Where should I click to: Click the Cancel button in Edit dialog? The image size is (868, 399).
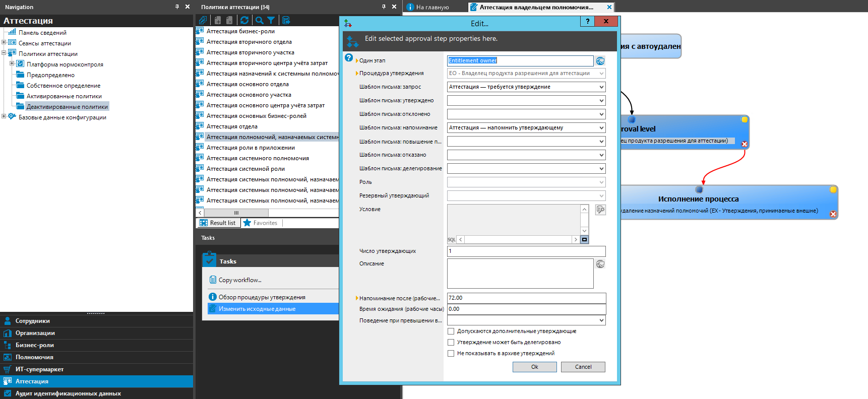tap(583, 367)
